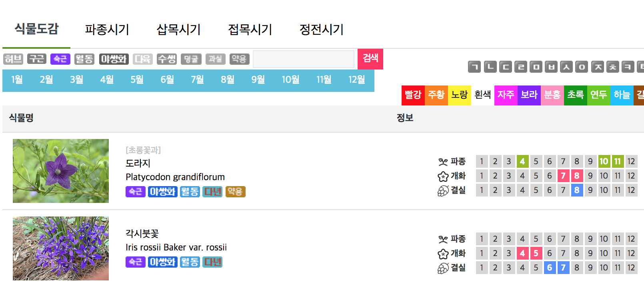Screen dimensions: 644x282
Task: Focus the plant search text field
Action: click(304, 59)
